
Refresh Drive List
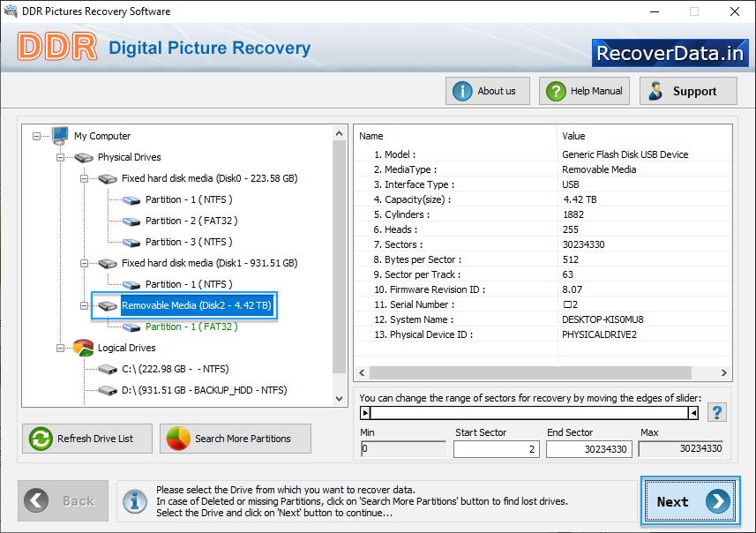pyautogui.click(x=87, y=439)
